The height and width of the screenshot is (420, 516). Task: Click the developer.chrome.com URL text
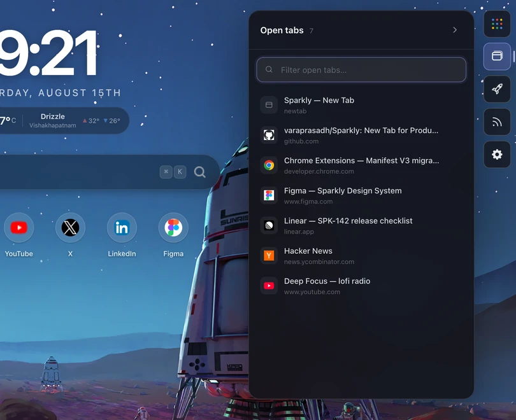pyautogui.click(x=319, y=171)
